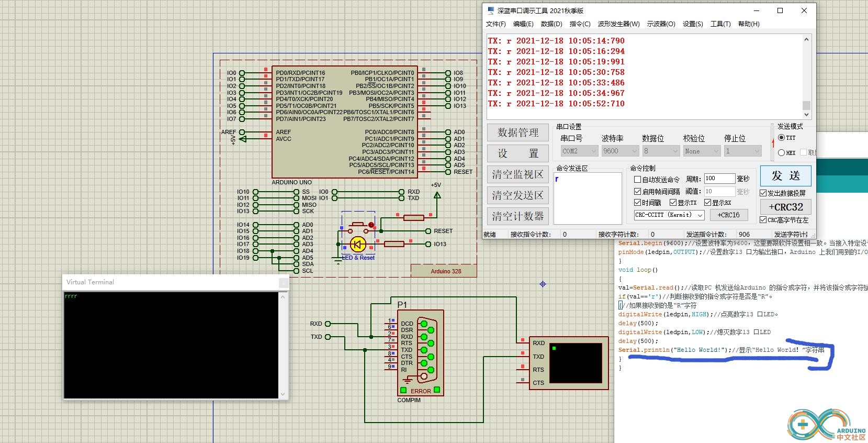Screen dimensions: 868x443
Task: Open the 文件(F) menu
Action: click(496, 24)
